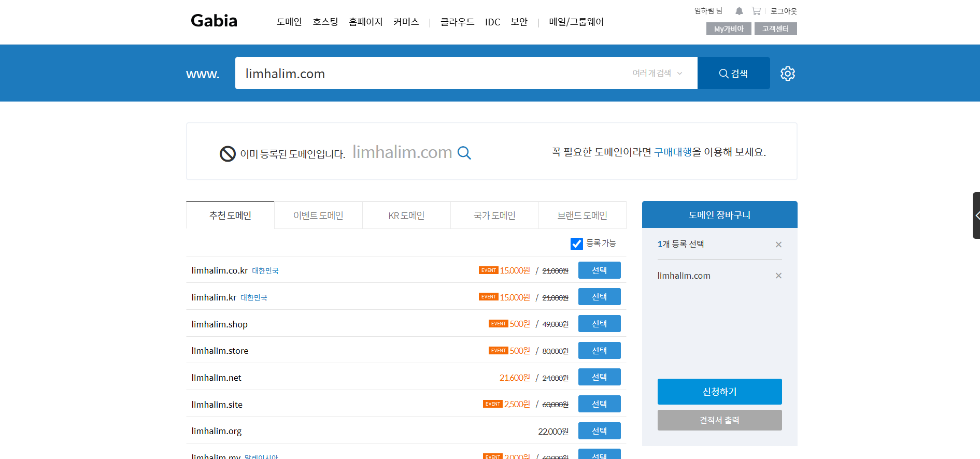
Task: Select limhalim.shop with 선택 button
Action: 599,324
